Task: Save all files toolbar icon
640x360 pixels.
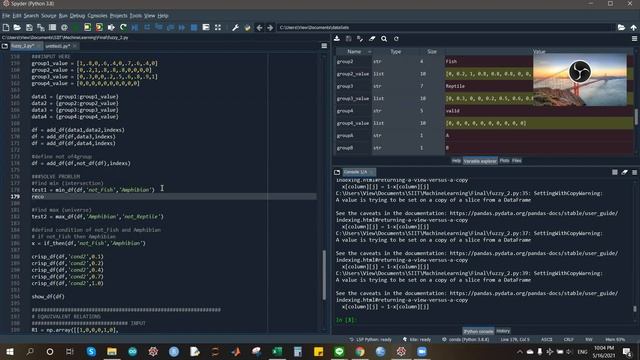Action: (x=40, y=27)
